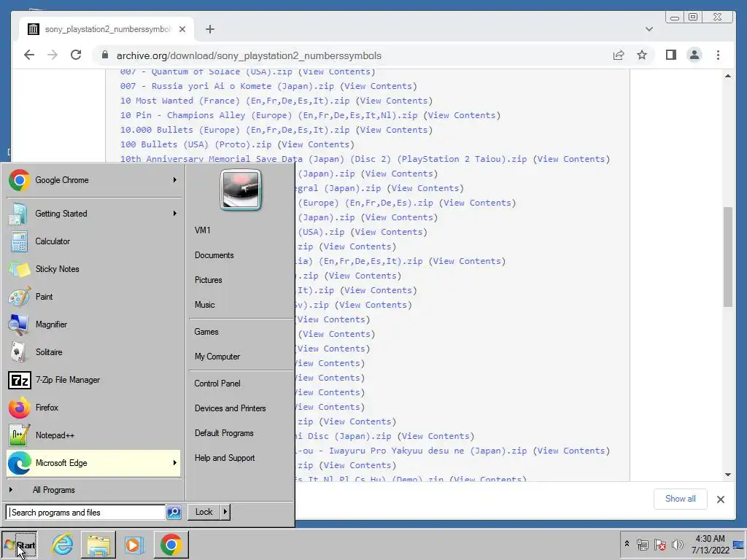Open Windows Media Player taskbar icon
747x560 pixels.
134,545
